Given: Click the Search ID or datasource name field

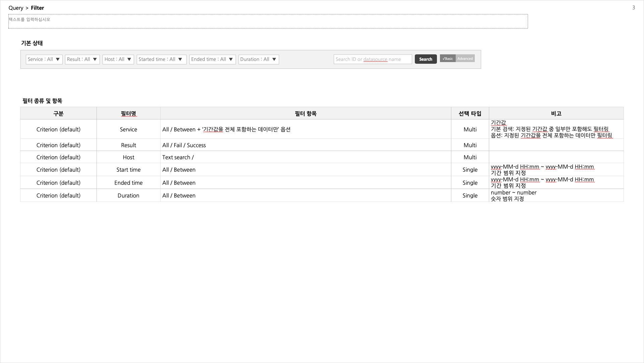Looking at the screenshot, I should pyautogui.click(x=373, y=59).
